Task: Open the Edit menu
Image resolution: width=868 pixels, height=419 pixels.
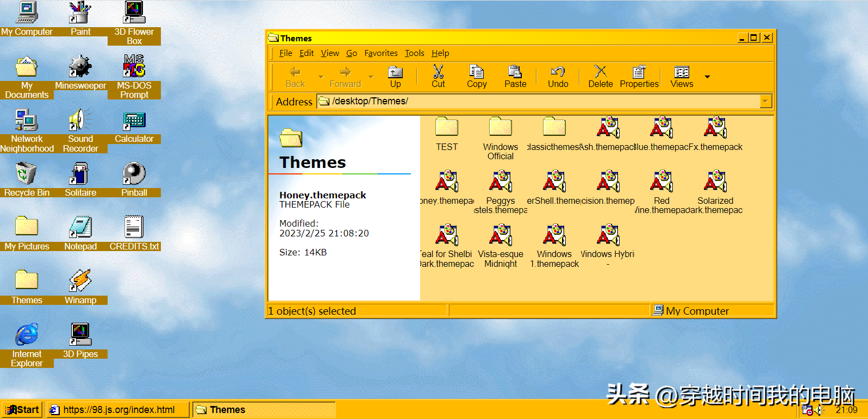Action: pos(307,53)
